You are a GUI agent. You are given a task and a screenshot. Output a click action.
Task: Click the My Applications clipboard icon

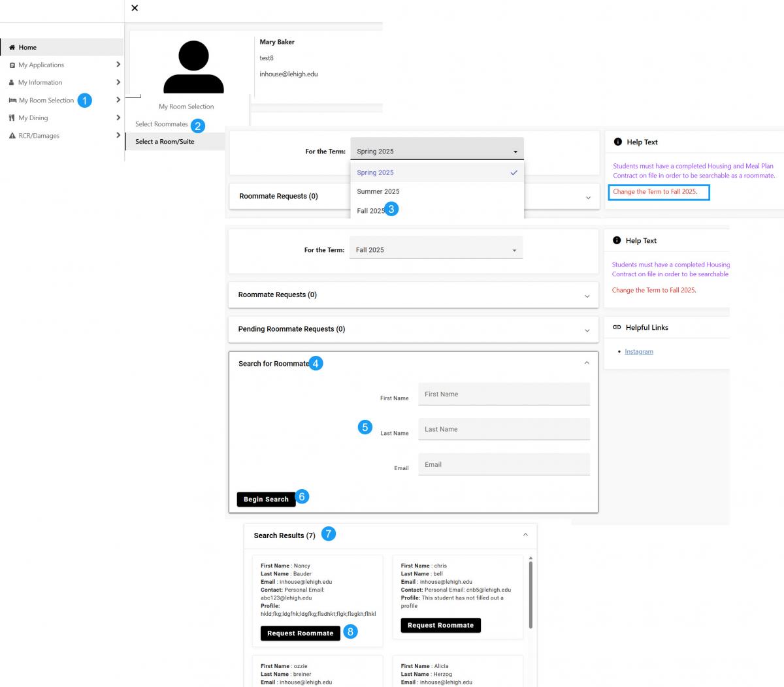point(12,65)
